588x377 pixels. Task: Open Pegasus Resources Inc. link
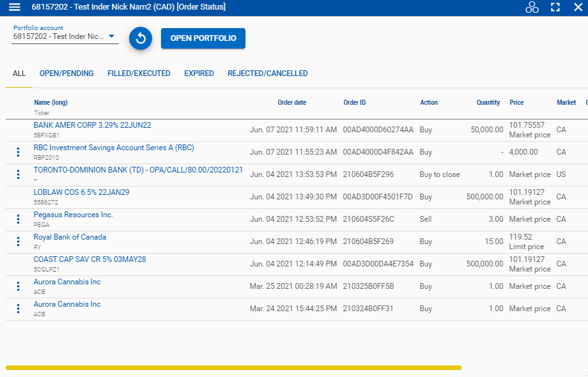[73, 215]
